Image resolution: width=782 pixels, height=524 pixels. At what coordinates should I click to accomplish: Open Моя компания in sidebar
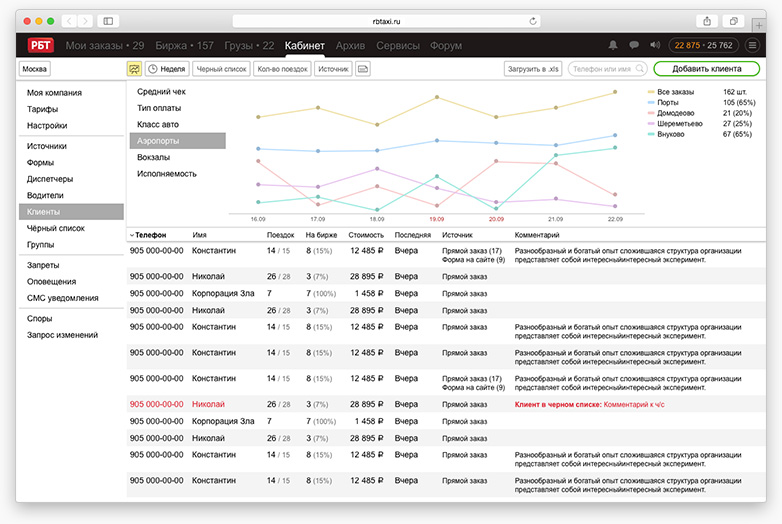point(54,93)
